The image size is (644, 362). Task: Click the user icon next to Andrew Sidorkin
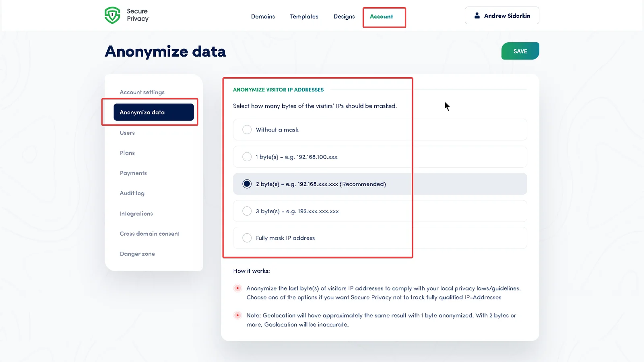click(477, 15)
